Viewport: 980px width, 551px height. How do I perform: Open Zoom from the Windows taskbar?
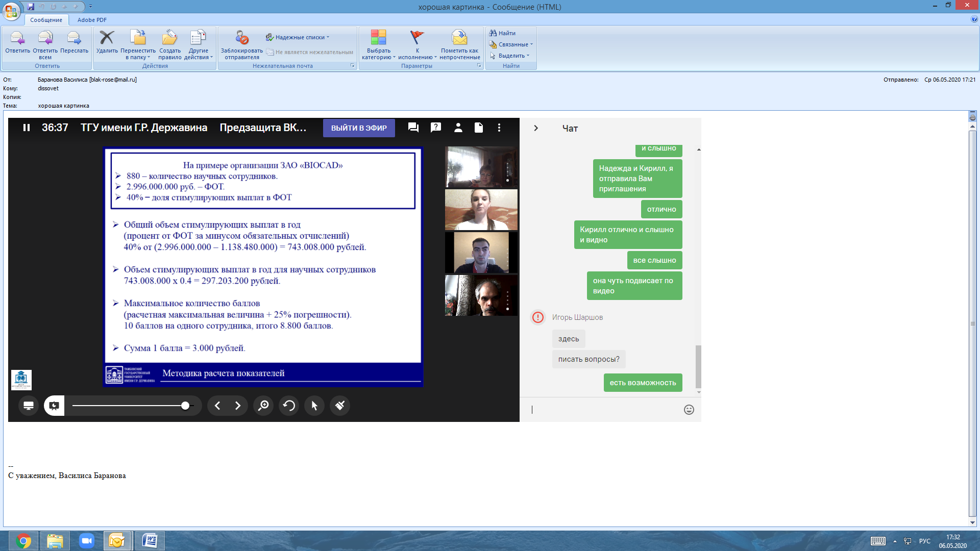(87, 541)
